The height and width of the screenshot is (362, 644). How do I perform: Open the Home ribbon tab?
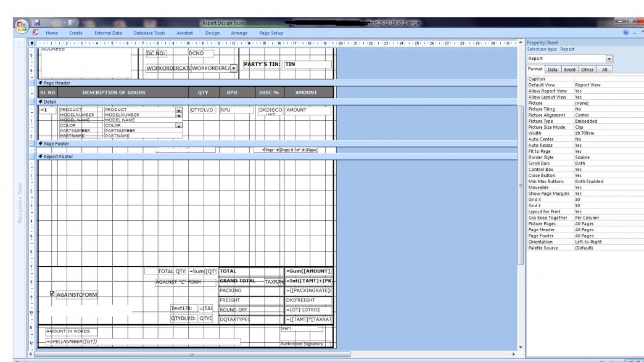(x=52, y=33)
